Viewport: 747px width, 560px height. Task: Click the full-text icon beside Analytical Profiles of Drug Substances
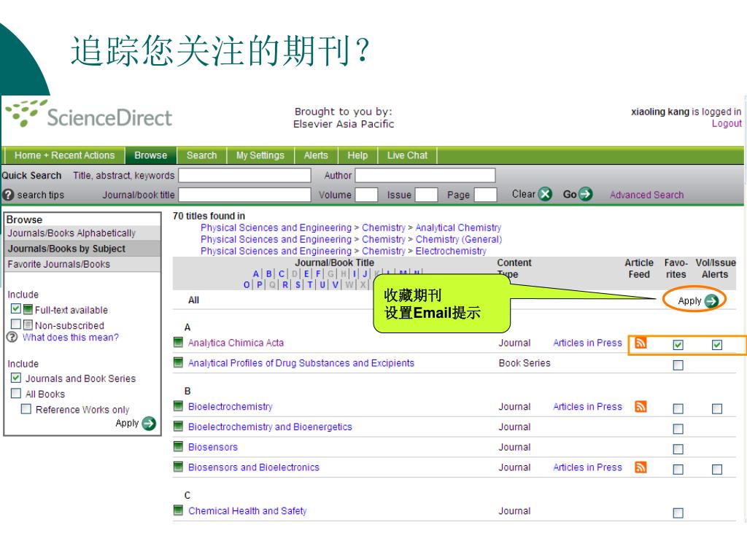(x=178, y=363)
